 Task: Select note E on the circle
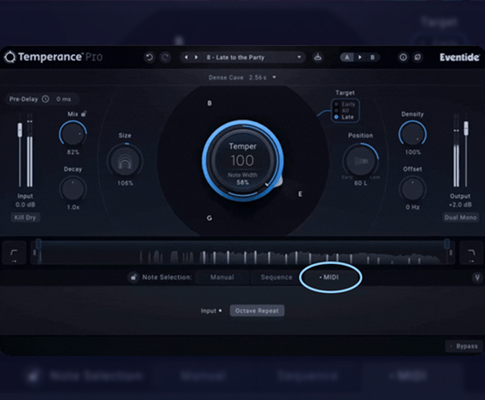coord(300,194)
